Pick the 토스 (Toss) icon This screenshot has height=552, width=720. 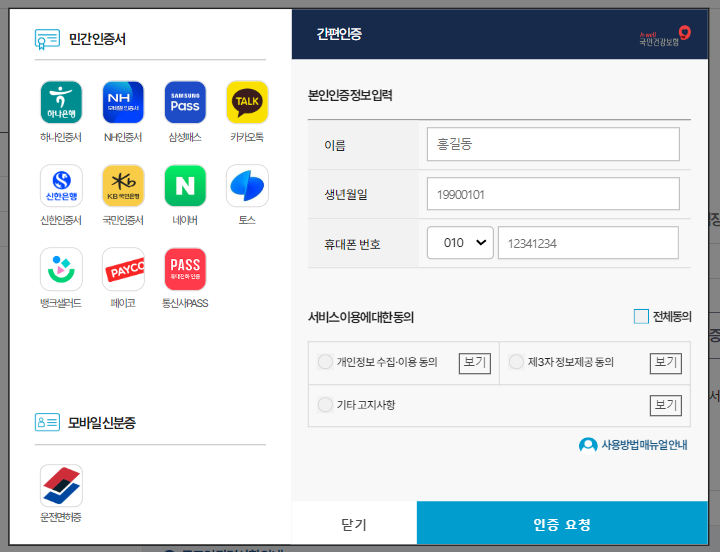(x=247, y=186)
